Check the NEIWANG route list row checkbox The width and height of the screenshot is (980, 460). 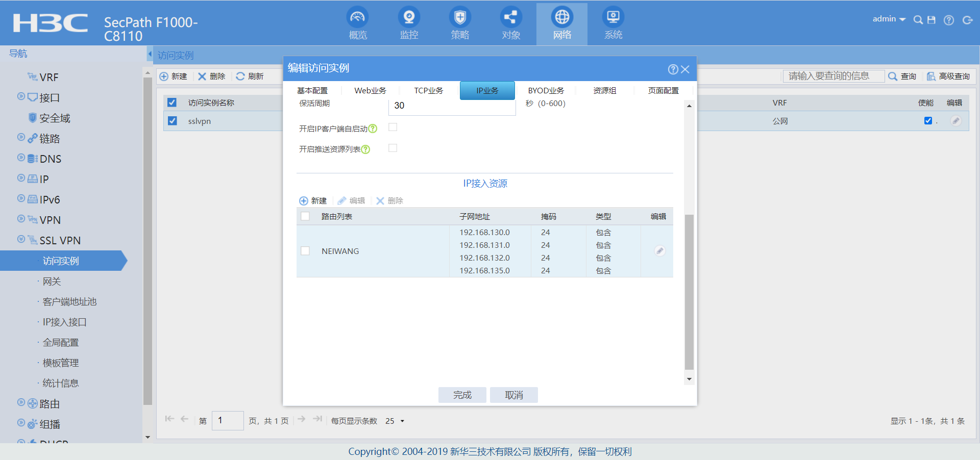pyautogui.click(x=305, y=251)
